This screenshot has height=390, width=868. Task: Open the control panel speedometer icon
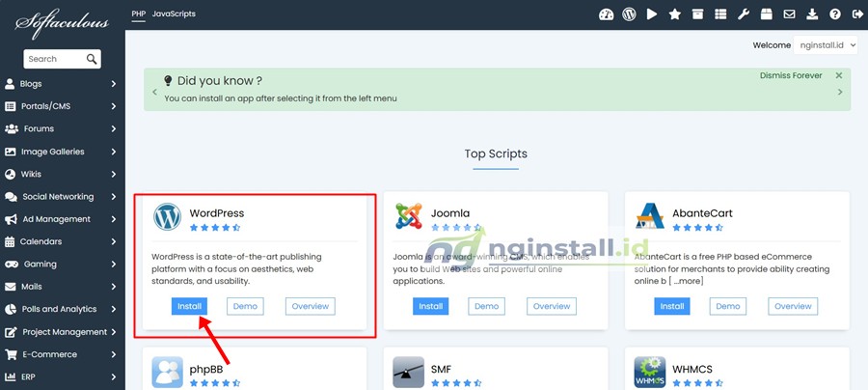click(x=607, y=14)
